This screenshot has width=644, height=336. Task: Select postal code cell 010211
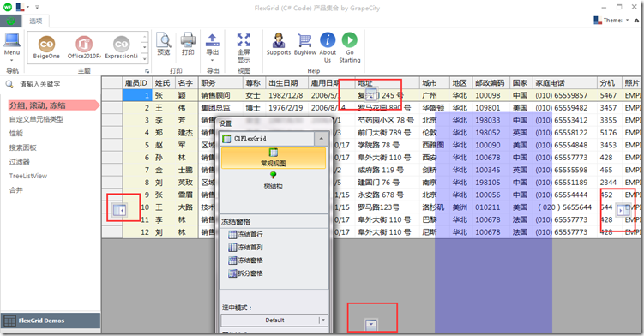(x=491, y=207)
